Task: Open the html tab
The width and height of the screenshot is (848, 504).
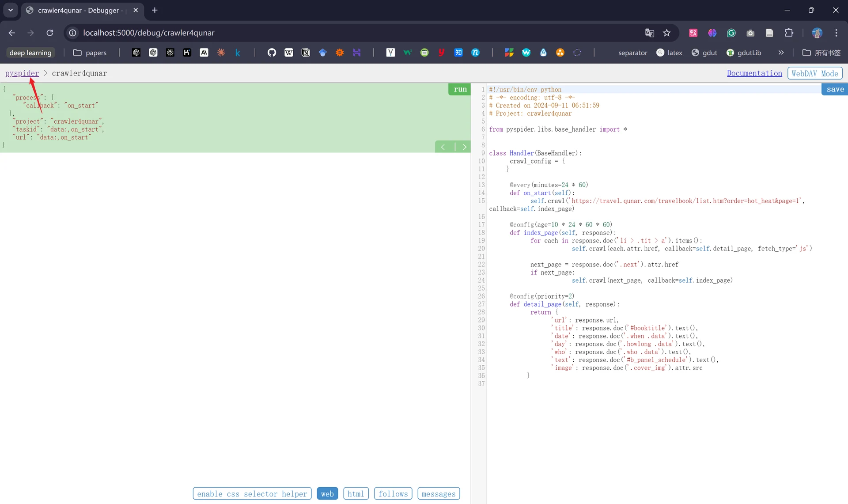Action: (356, 493)
